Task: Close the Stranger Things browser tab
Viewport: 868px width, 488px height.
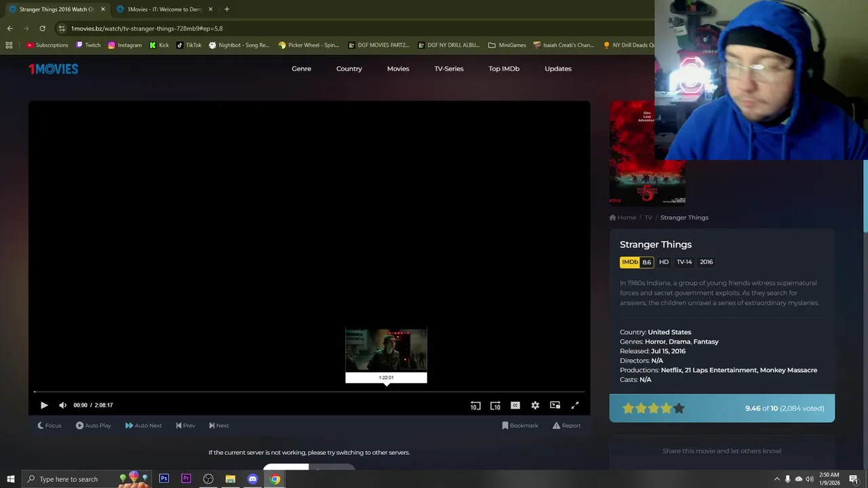Action: point(103,9)
